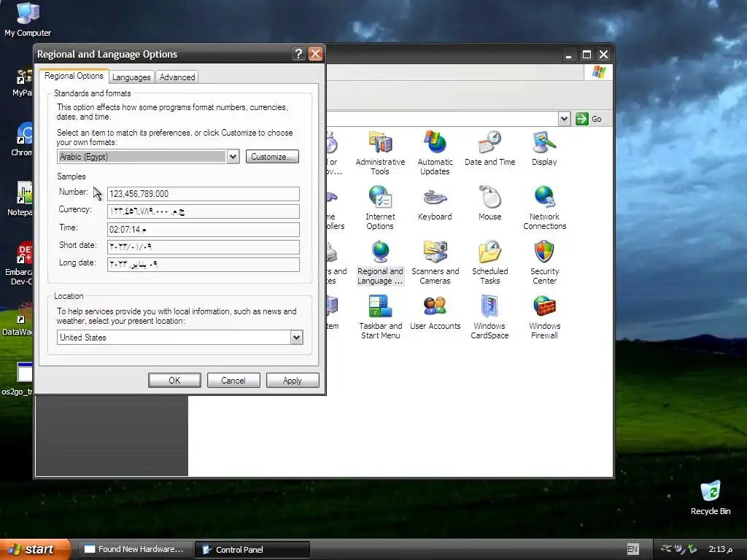
Task: Click the Apply button
Action: [293, 381]
